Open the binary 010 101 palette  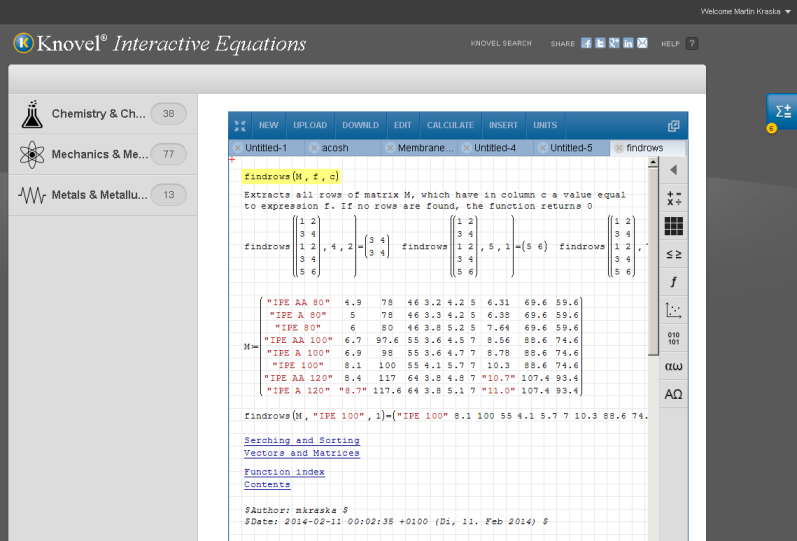click(x=673, y=338)
